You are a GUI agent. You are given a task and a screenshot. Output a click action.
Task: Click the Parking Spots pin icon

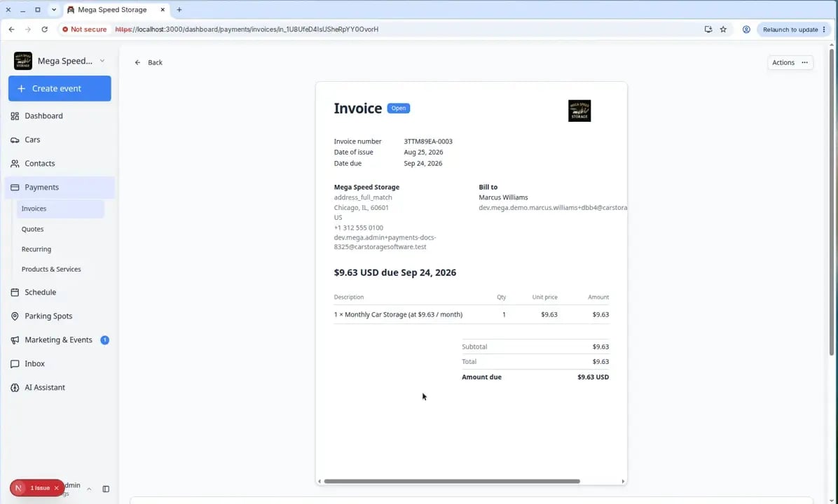pyautogui.click(x=15, y=316)
